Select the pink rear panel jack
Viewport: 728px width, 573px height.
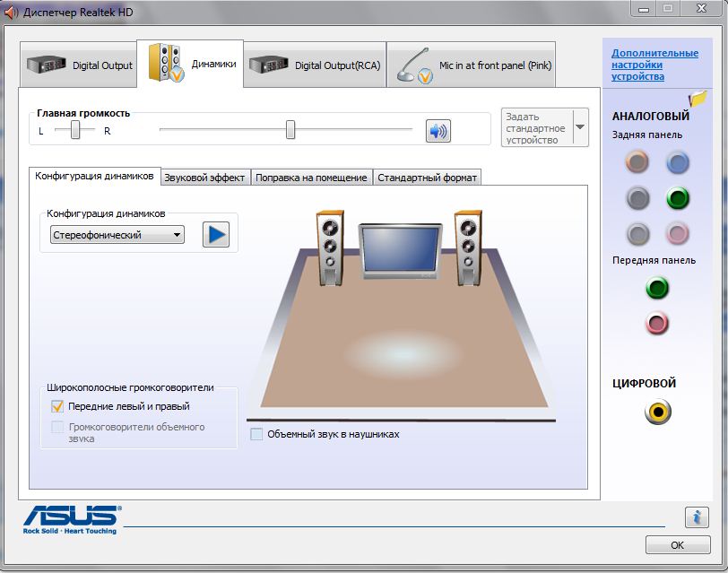678,233
